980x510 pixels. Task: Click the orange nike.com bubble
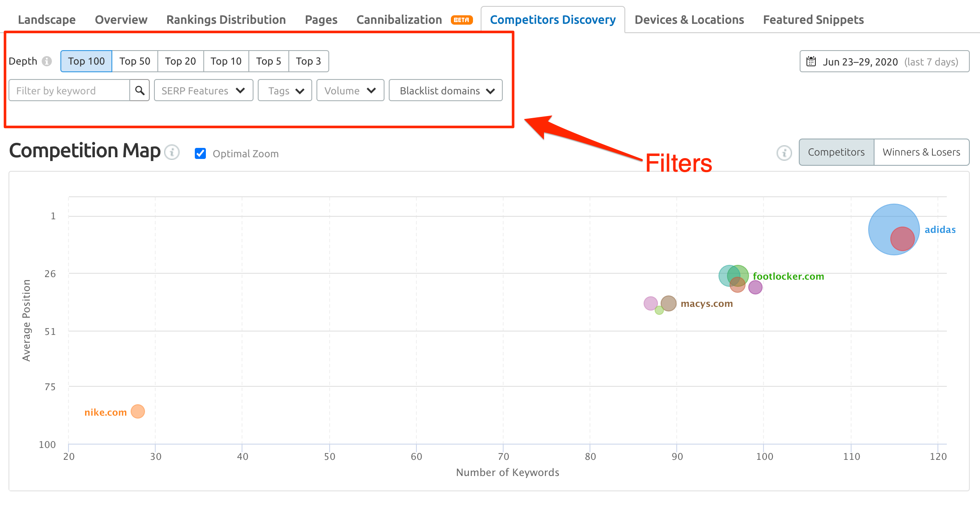[x=138, y=411]
